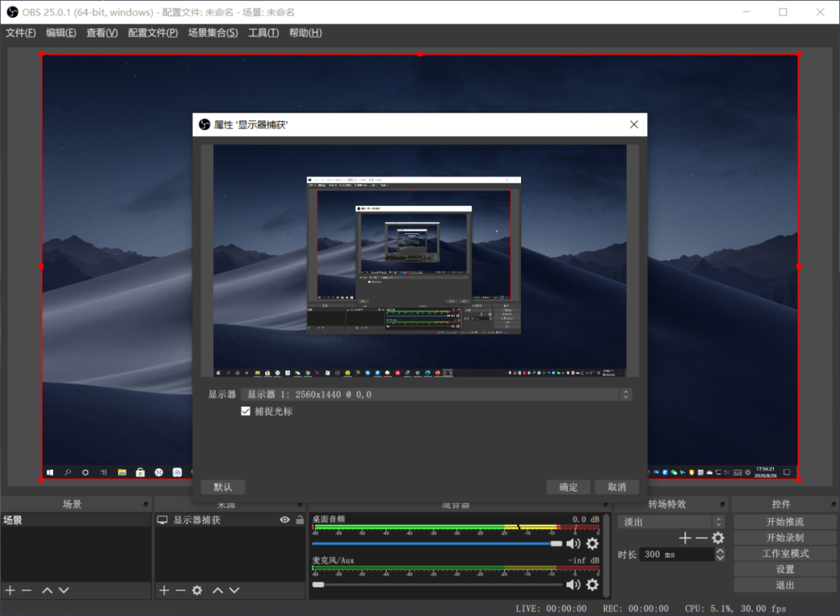Click the 麦克风/Aux volume slider
The width and height of the screenshot is (840, 616).
pos(437,584)
